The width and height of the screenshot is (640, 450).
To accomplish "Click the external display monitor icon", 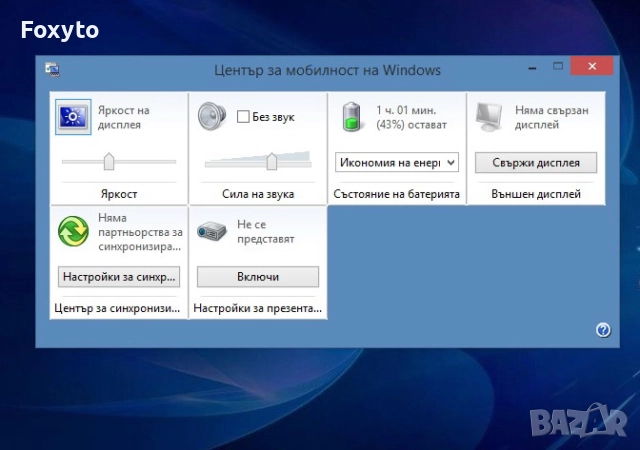I will 488,116.
